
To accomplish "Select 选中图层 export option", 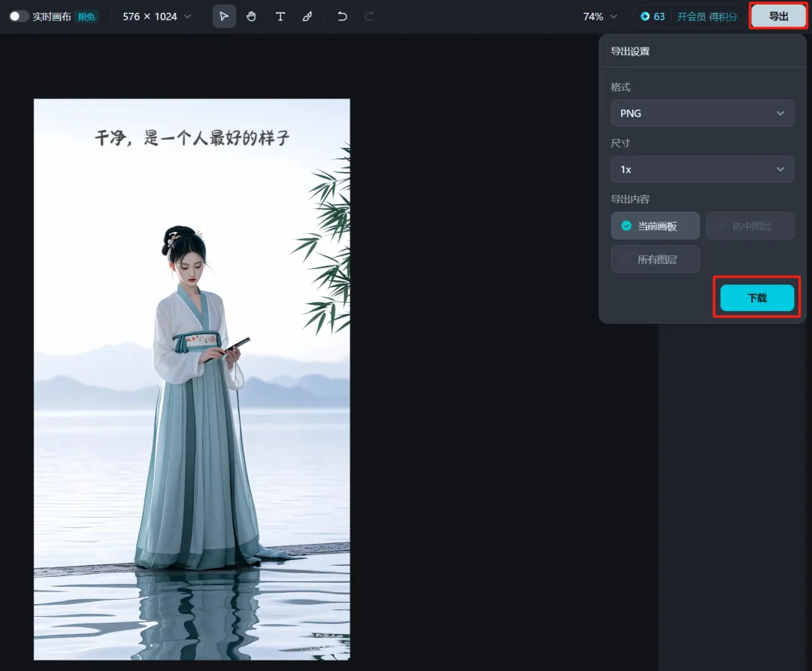I will 750,226.
